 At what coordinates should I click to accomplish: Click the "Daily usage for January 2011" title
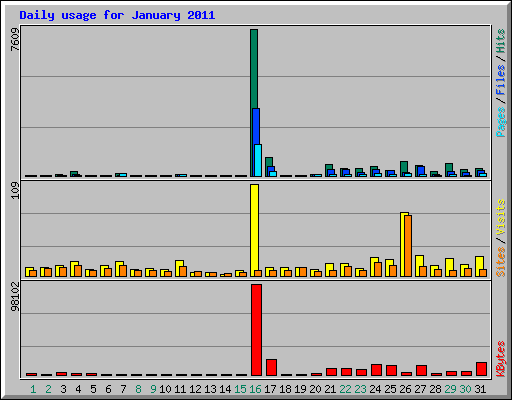click(x=117, y=15)
